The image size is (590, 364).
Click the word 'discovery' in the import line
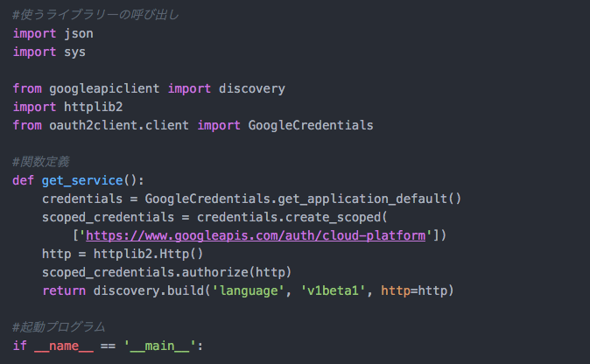[252, 89]
